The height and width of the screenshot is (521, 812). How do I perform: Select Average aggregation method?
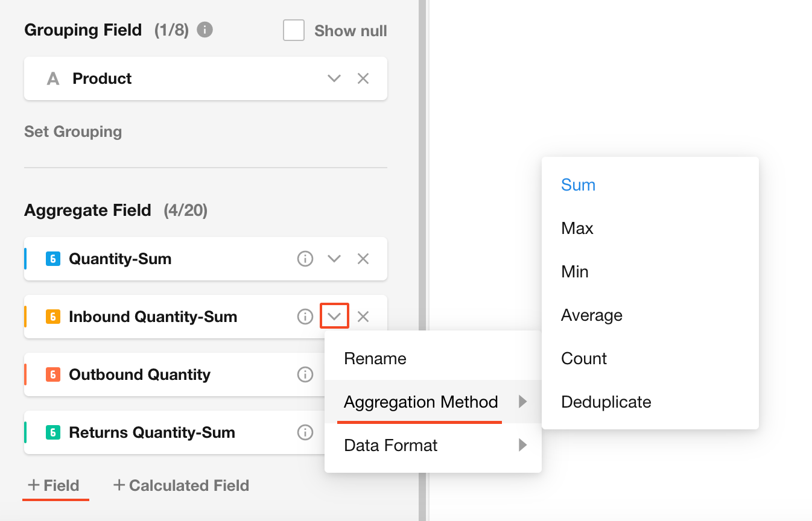coord(591,315)
